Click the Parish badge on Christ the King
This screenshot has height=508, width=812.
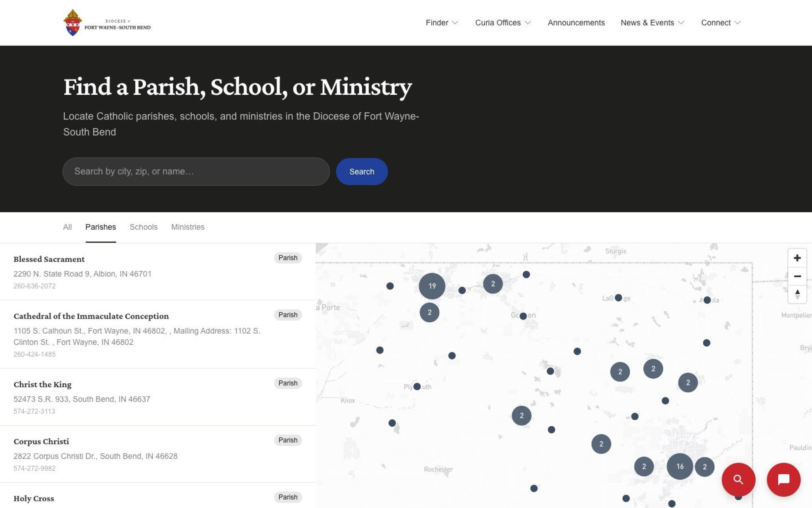(288, 383)
